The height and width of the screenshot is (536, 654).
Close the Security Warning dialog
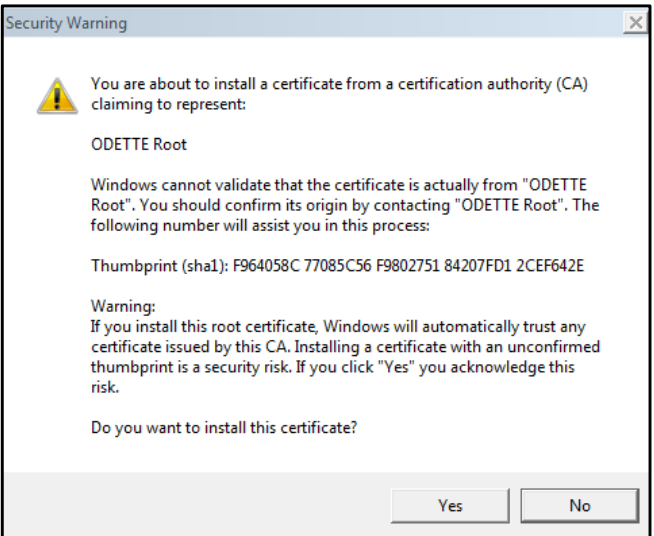636,23
